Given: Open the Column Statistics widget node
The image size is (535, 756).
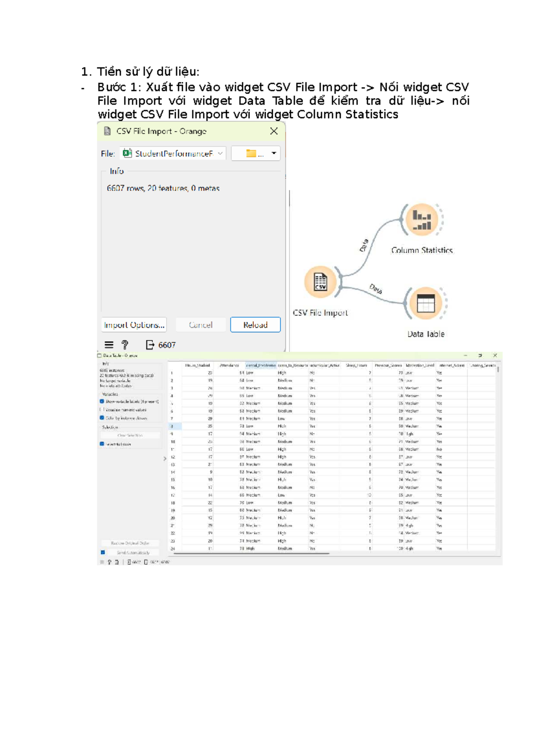Looking at the screenshot, I should pos(422,220).
